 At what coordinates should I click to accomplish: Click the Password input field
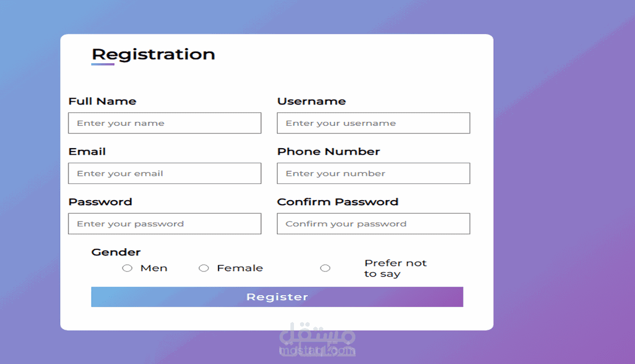coord(164,223)
